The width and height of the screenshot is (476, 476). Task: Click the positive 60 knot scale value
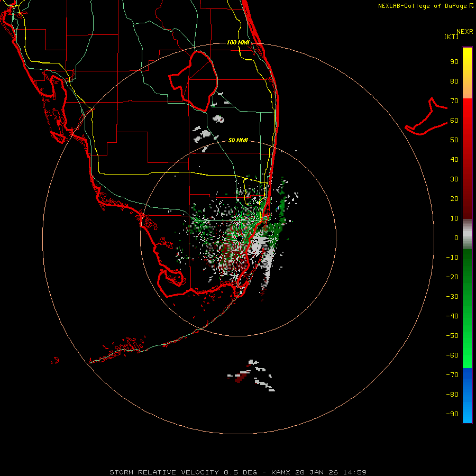[454, 120]
